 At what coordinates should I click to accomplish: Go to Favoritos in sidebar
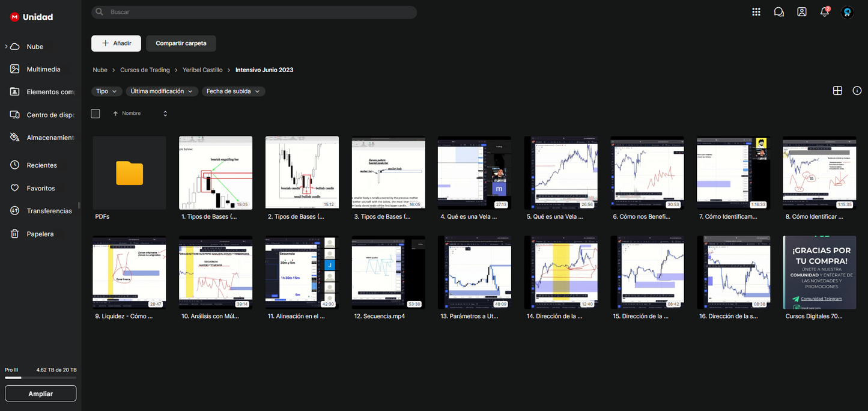(x=40, y=188)
